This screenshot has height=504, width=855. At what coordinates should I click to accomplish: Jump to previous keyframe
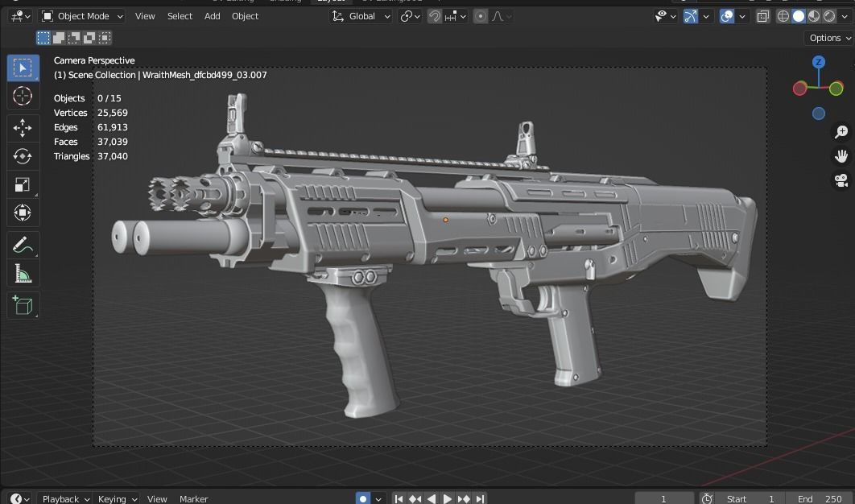point(415,498)
